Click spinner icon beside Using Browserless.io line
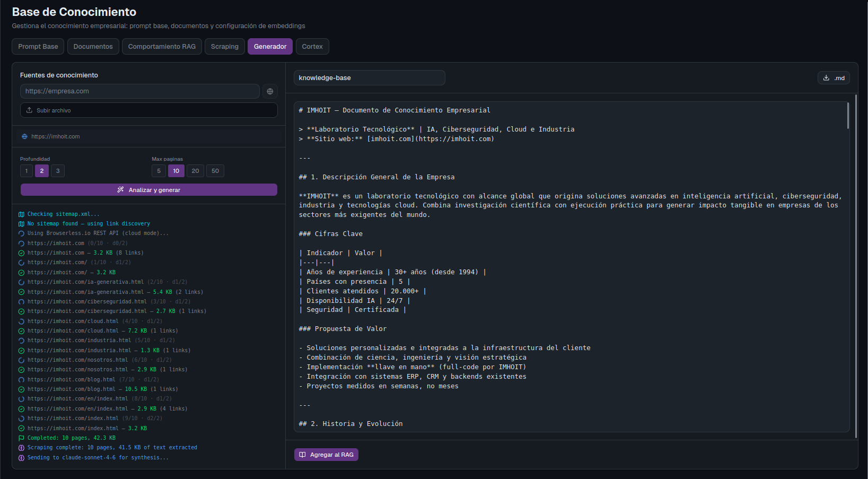Viewport: 868px width, 479px height. 21,233
